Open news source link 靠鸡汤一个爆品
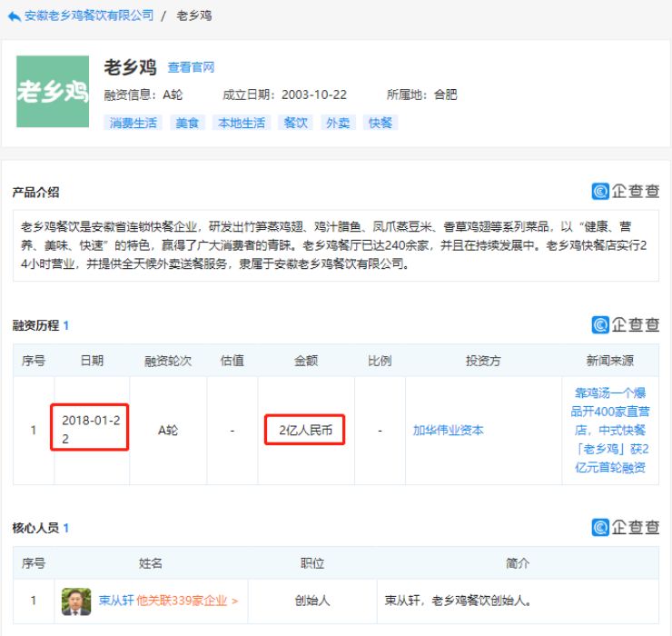This screenshot has height=636, width=672. coord(610,430)
